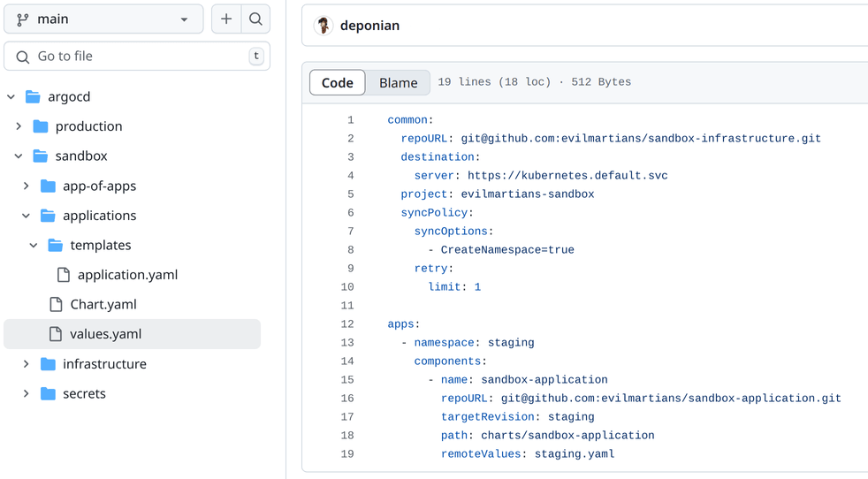Switch to the Blame tab
The height and width of the screenshot is (479, 868).
point(398,82)
